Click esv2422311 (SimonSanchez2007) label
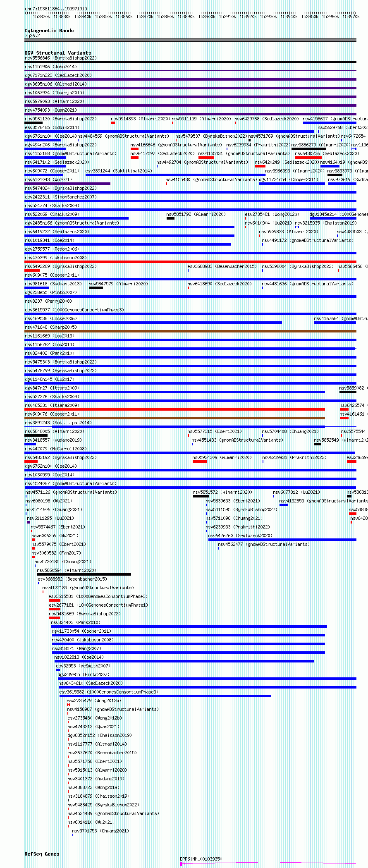This screenshot has height=868, width=368. click(x=61, y=197)
